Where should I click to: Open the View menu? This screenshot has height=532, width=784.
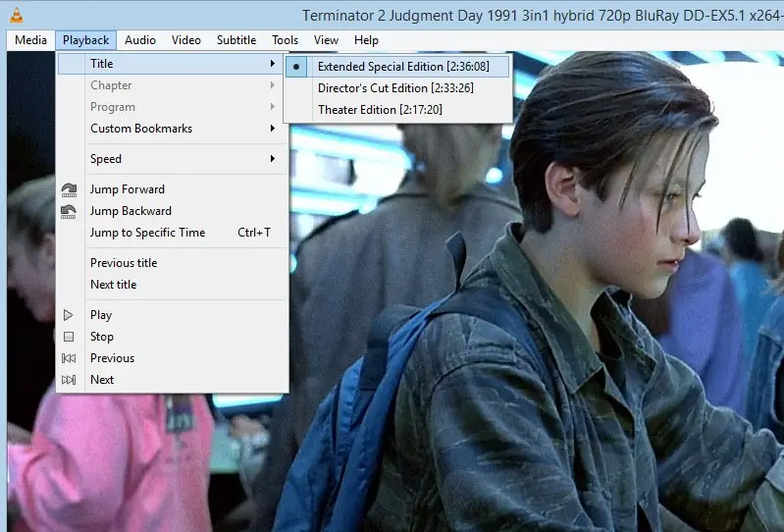[326, 40]
